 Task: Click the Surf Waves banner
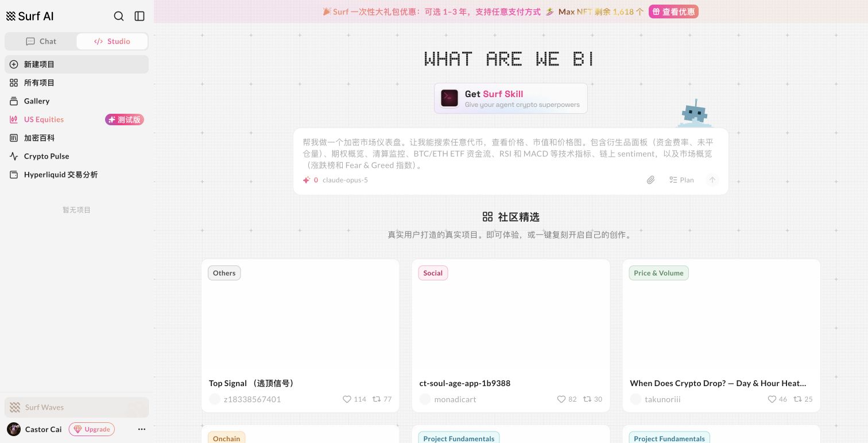(76, 407)
